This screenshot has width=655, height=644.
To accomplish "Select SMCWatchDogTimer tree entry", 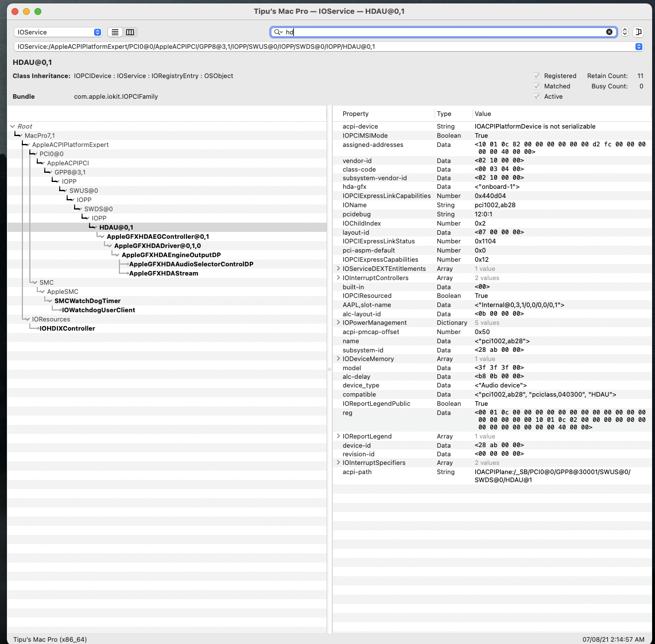I will pyautogui.click(x=87, y=301).
